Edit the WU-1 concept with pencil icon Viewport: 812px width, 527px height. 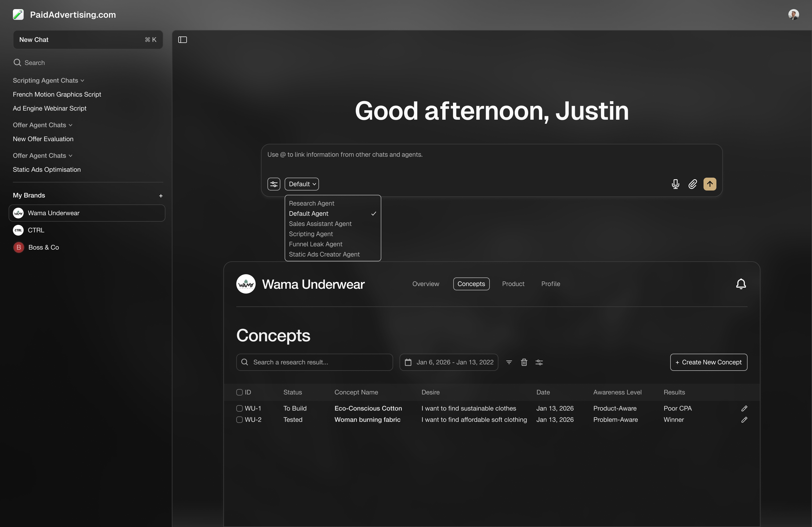tap(744, 408)
